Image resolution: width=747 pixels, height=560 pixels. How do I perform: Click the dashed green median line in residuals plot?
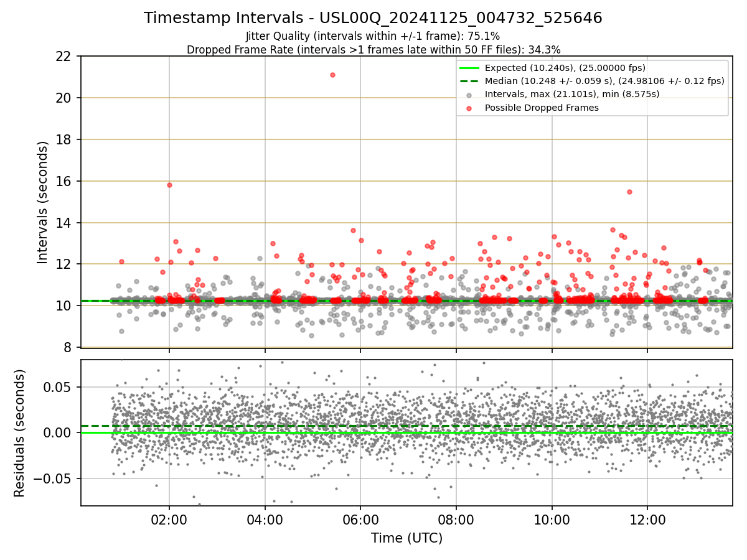coord(406,426)
